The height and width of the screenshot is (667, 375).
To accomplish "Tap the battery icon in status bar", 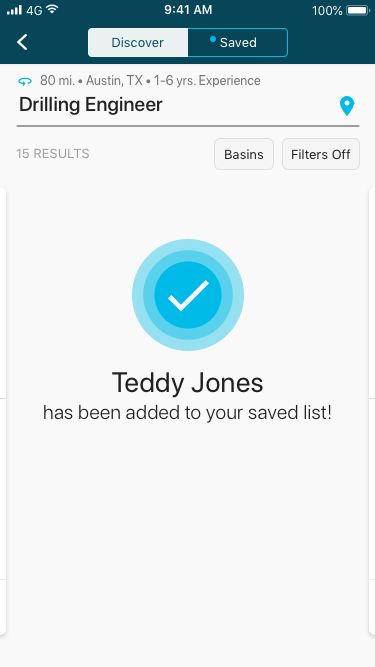I will tap(358, 10).
